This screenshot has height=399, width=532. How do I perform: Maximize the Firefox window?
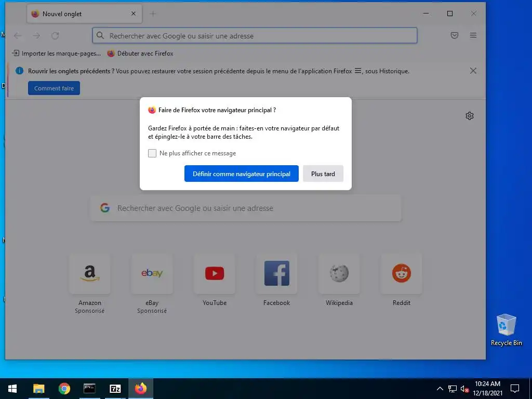pyautogui.click(x=450, y=14)
